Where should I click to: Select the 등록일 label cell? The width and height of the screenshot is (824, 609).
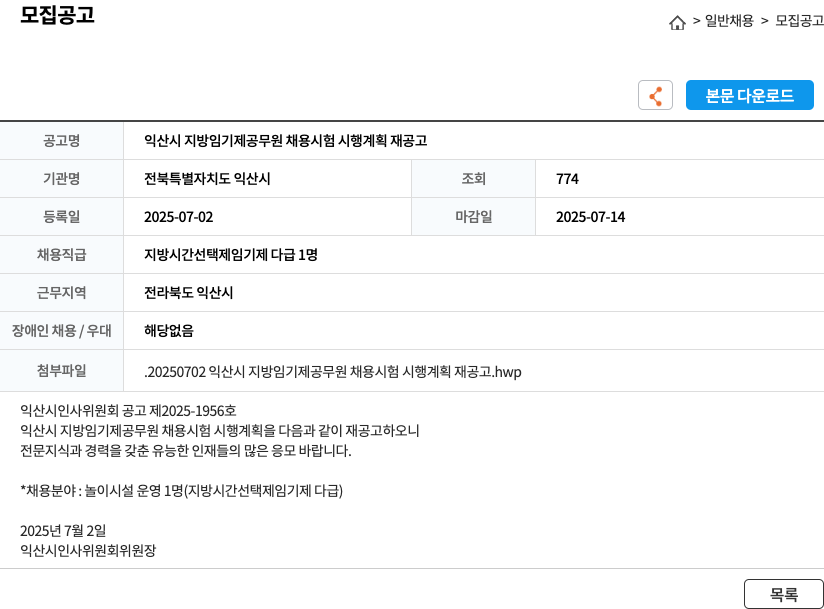61,216
